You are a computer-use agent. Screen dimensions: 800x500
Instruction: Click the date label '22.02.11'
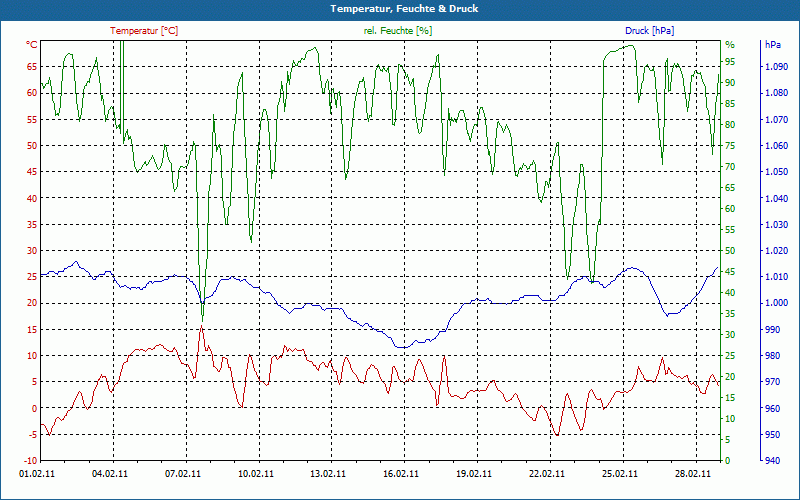point(547,474)
